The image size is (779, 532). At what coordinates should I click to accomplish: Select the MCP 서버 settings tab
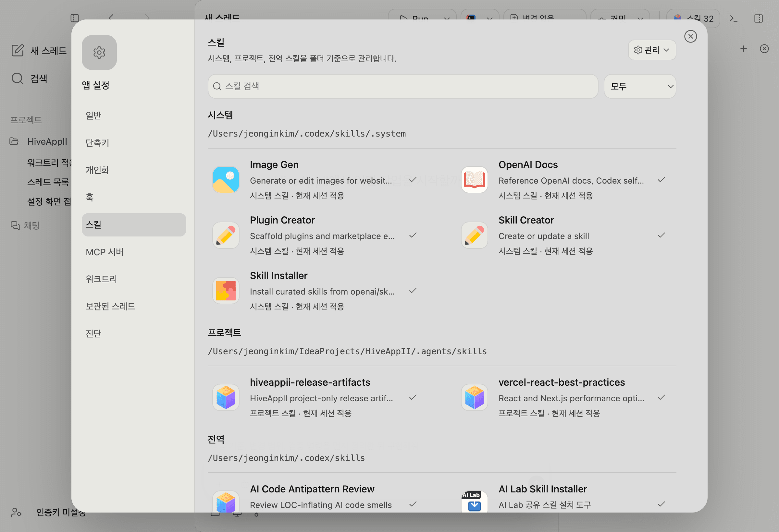[134, 252]
